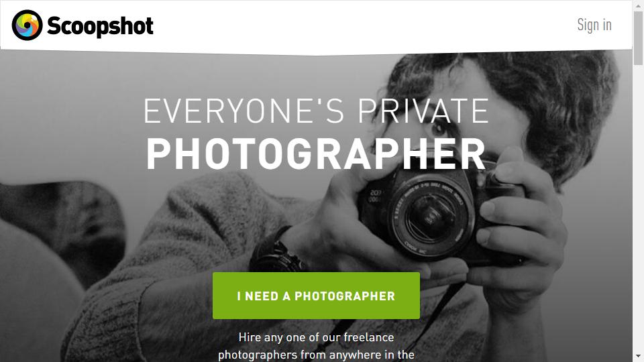This screenshot has height=362, width=644.
Task: Click the vertical scrollbar thumb
Action: click(x=638, y=38)
